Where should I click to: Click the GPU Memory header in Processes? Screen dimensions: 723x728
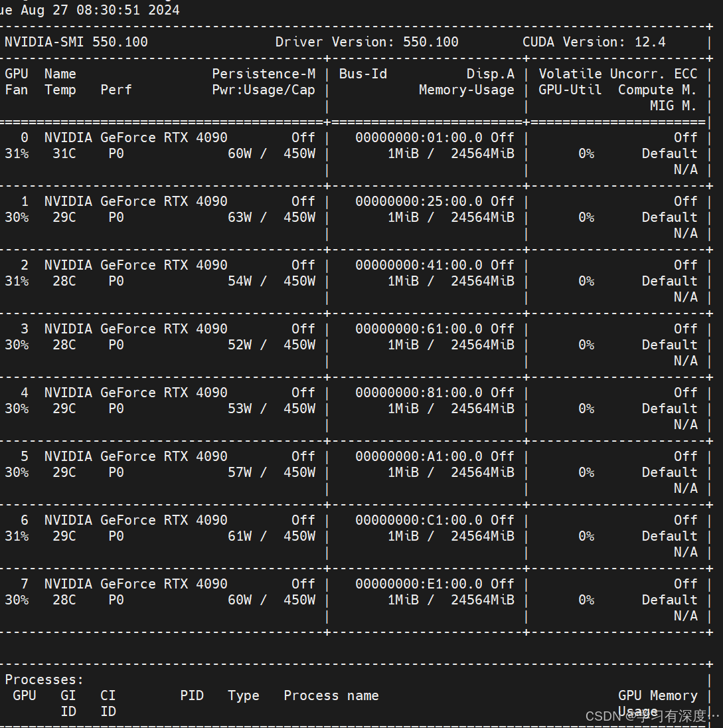point(657,695)
